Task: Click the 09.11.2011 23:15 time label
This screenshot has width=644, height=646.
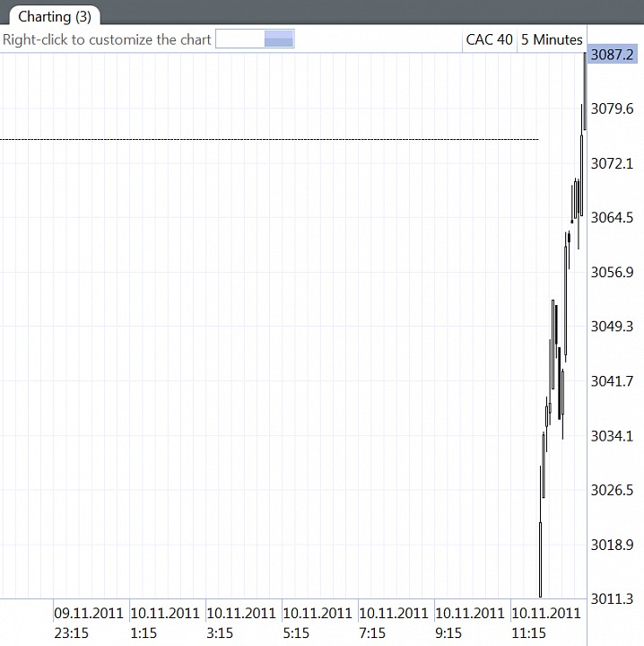Action: 89,623
